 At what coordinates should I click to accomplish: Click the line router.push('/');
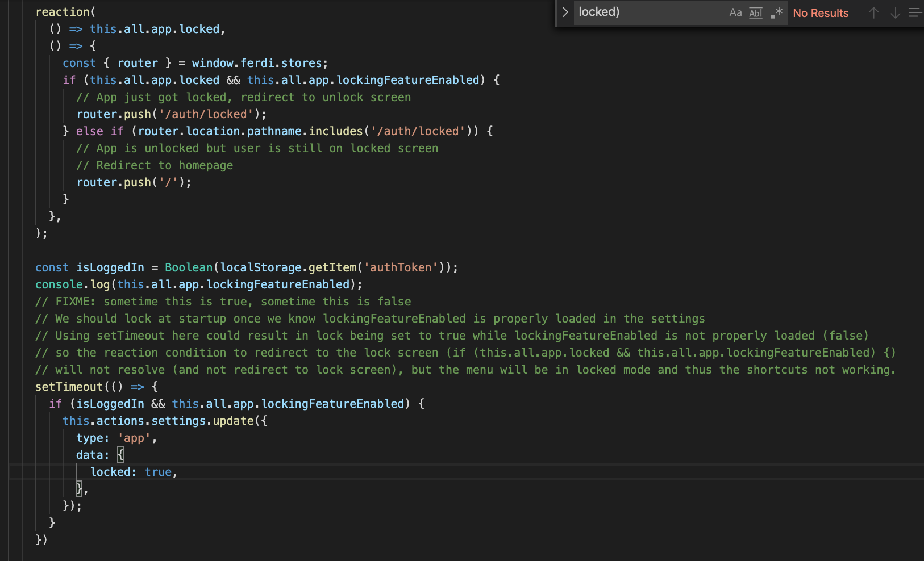click(134, 182)
